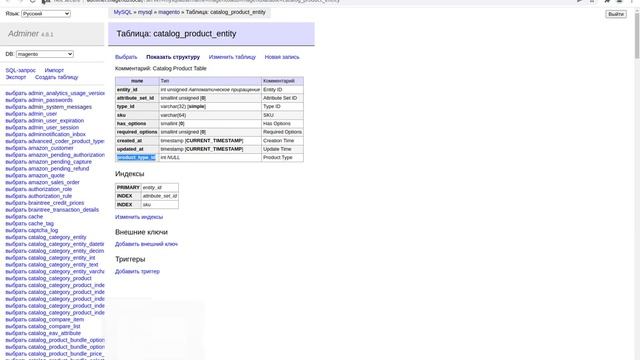Select the updated_at column name cell
The height and width of the screenshot is (360, 640).
click(x=137, y=149)
